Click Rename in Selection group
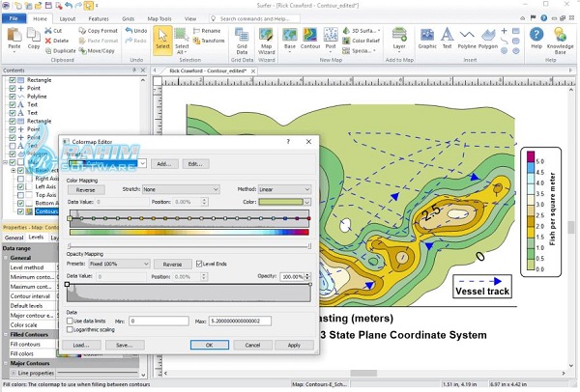Viewport: 580px width, 392px height. tap(207, 31)
